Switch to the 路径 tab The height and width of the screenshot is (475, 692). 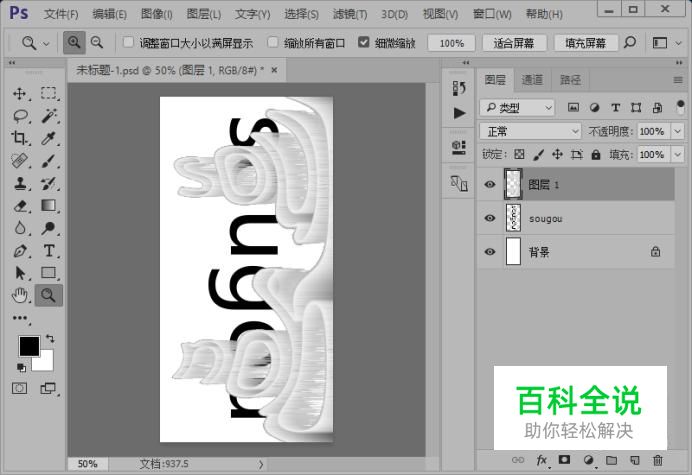(x=570, y=80)
